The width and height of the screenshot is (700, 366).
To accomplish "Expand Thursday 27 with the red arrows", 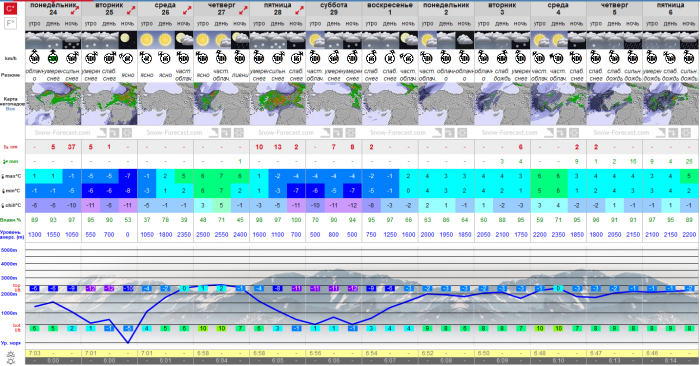I will point(243,10).
